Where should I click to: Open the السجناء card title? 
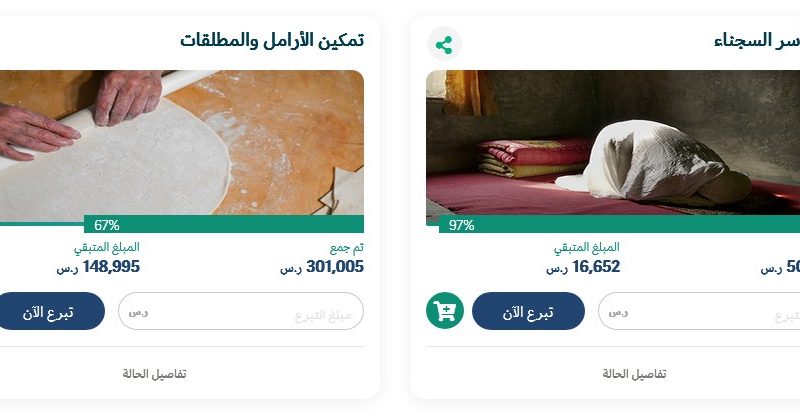coord(757,40)
